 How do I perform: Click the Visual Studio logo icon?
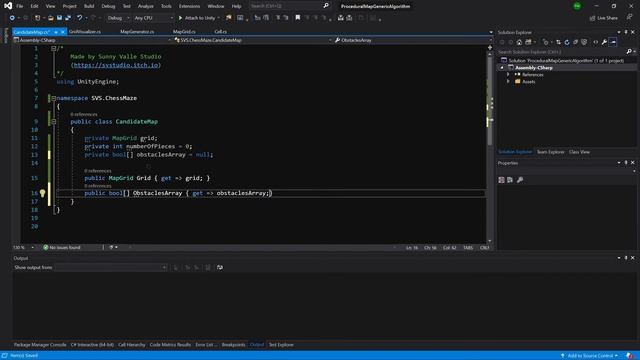8,6
